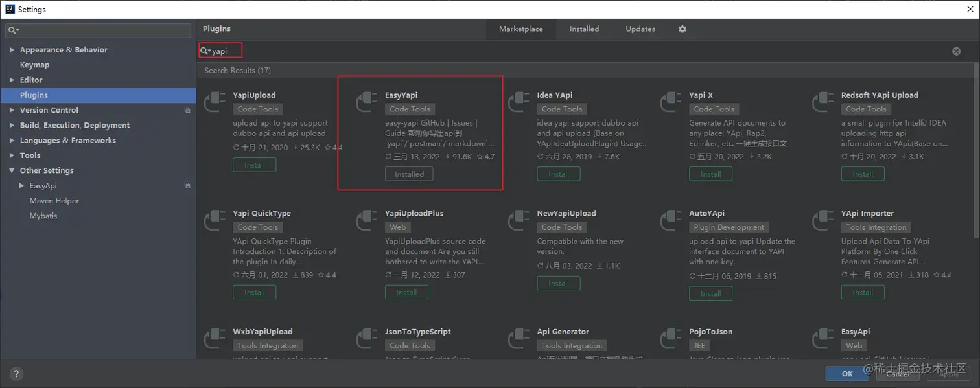The width and height of the screenshot is (980, 388).
Task: Click the IntelliJ Settings window icon
Action: (10, 9)
